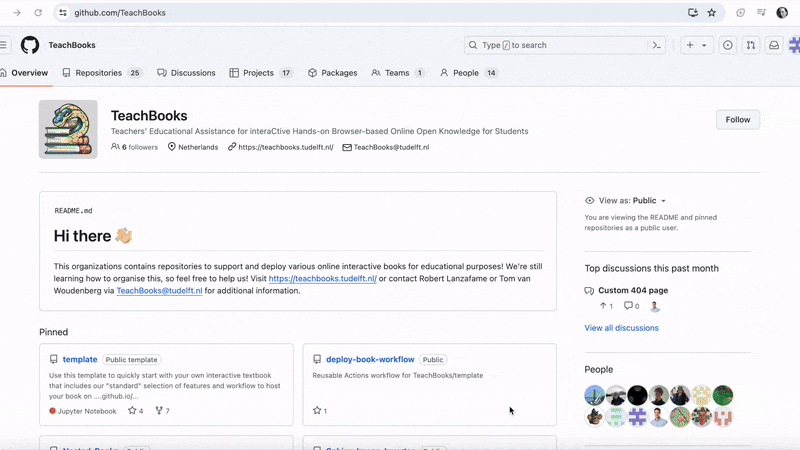Click the Netherlands location text
Image resolution: width=800 pixels, height=450 pixels.
pos(198,147)
